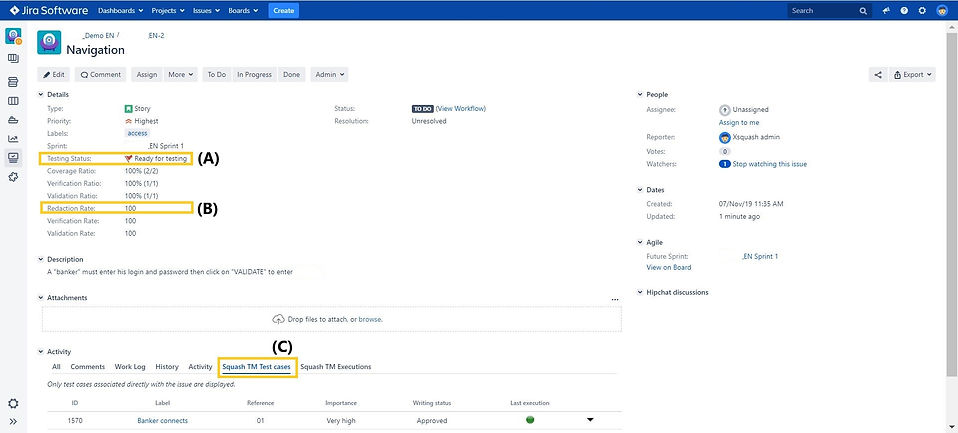The image size is (958, 433).
Task: Switch to the Work Log tab
Action: click(130, 367)
